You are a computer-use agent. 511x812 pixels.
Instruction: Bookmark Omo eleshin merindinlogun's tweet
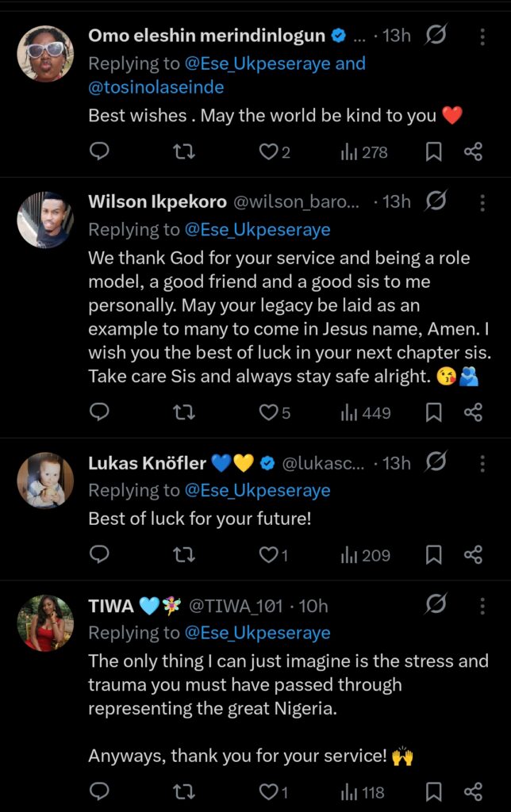[x=433, y=151]
